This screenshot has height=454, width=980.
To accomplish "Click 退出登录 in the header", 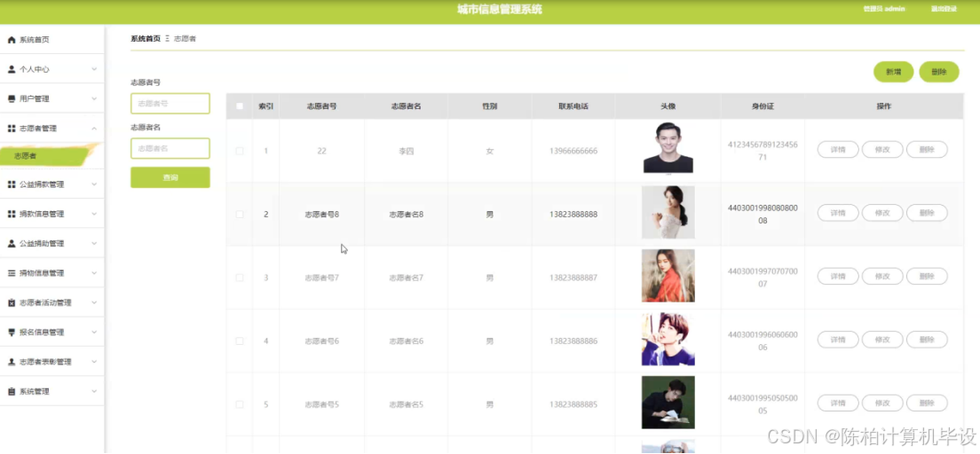I will (x=944, y=10).
